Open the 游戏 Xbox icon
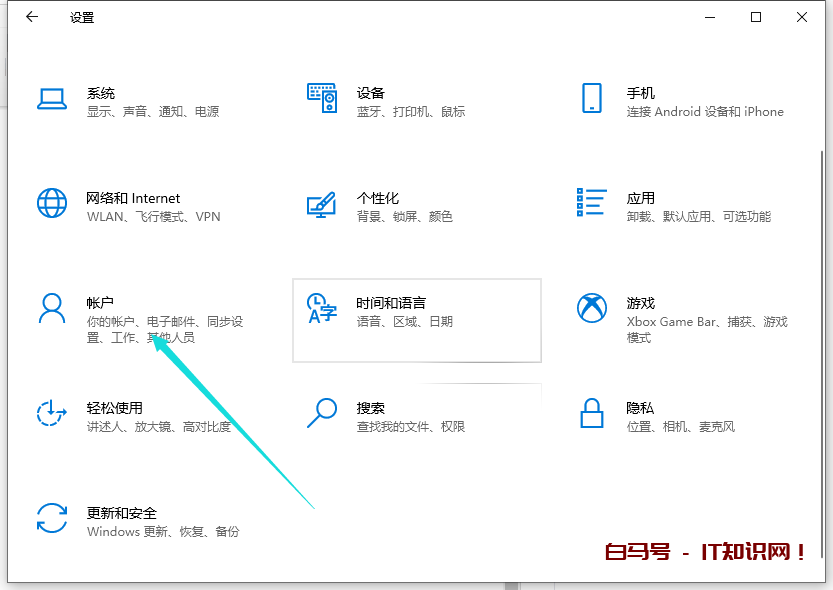This screenshot has height=590, width=833. [x=592, y=307]
